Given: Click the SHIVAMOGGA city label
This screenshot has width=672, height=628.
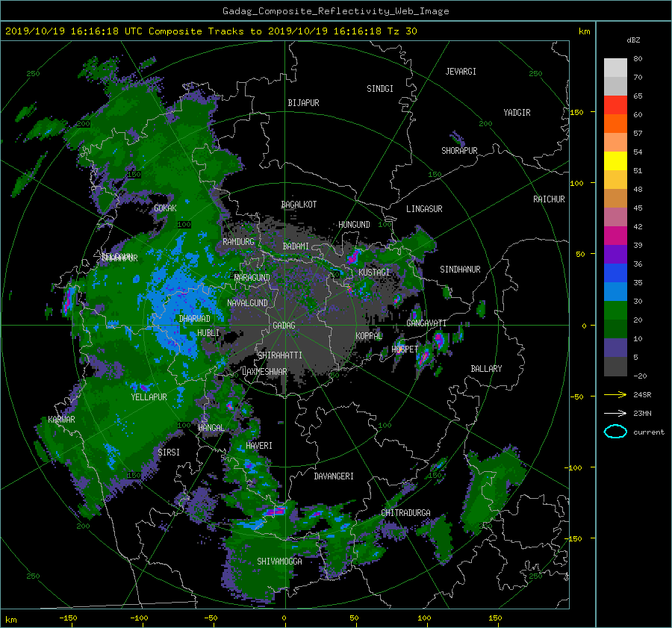Looking at the screenshot, I should click(x=279, y=562).
